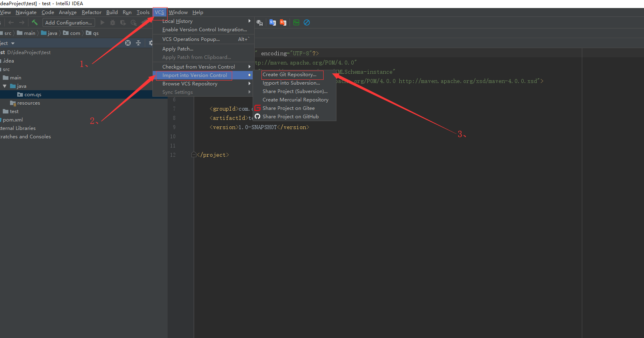Click the java breadcrumb in navigation bar

(x=49, y=33)
